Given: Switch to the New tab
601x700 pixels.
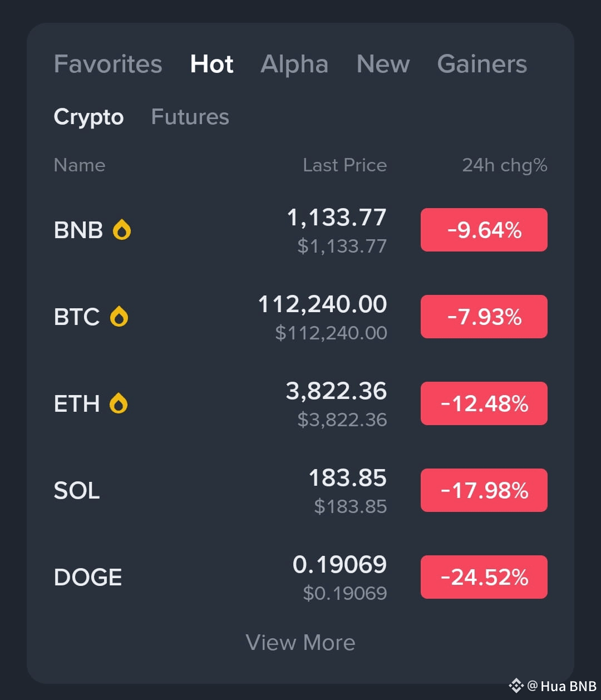Looking at the screenshot, I should 383,64.
